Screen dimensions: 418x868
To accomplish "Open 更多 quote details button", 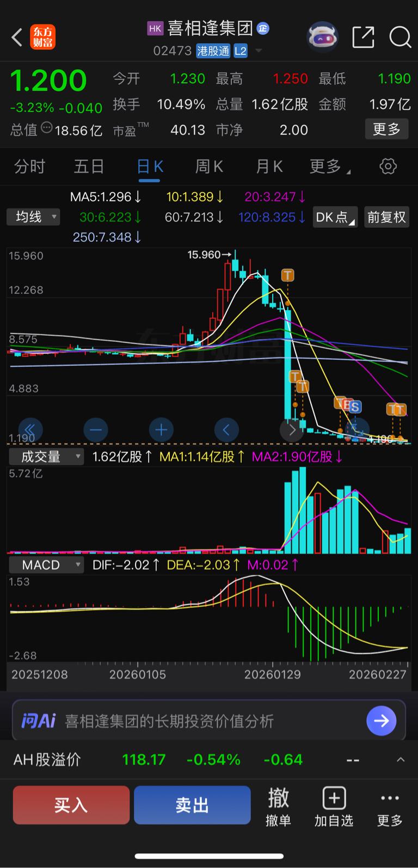I will tap(386, 130).
